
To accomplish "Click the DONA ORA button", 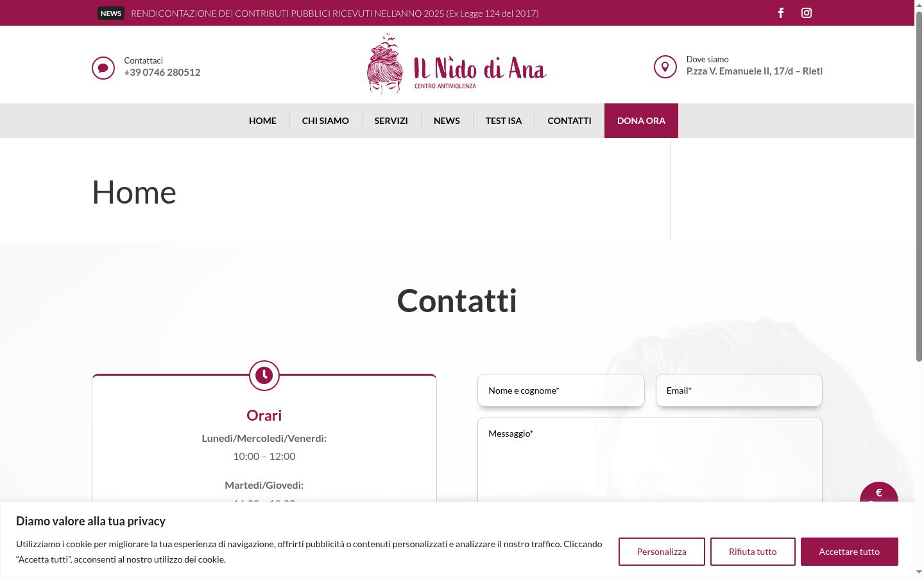I will [641, 121].
